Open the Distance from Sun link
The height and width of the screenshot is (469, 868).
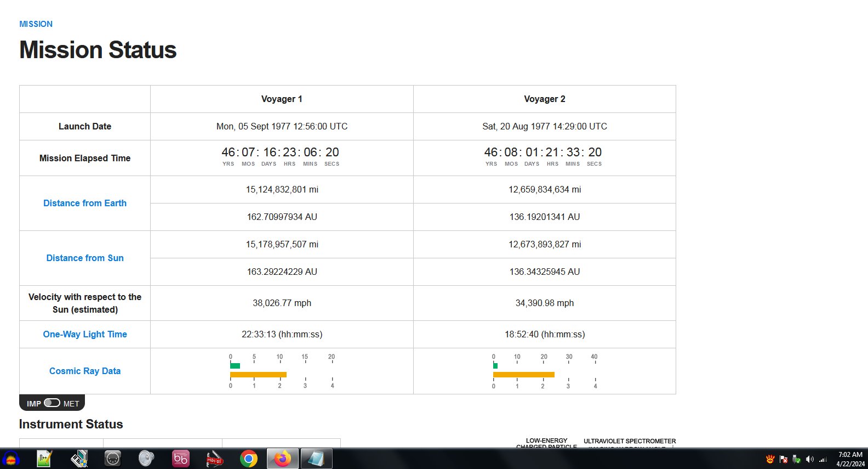click(85, 258)
